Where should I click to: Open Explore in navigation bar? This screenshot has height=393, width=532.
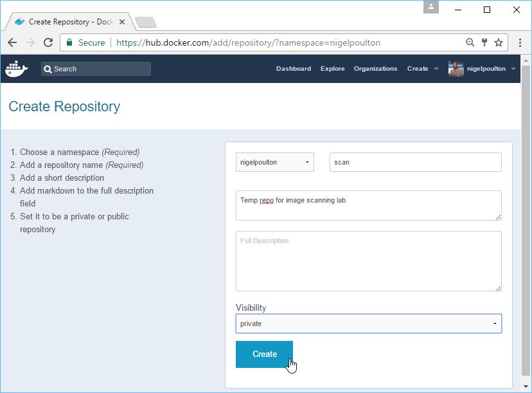click(x=332, y=69)
